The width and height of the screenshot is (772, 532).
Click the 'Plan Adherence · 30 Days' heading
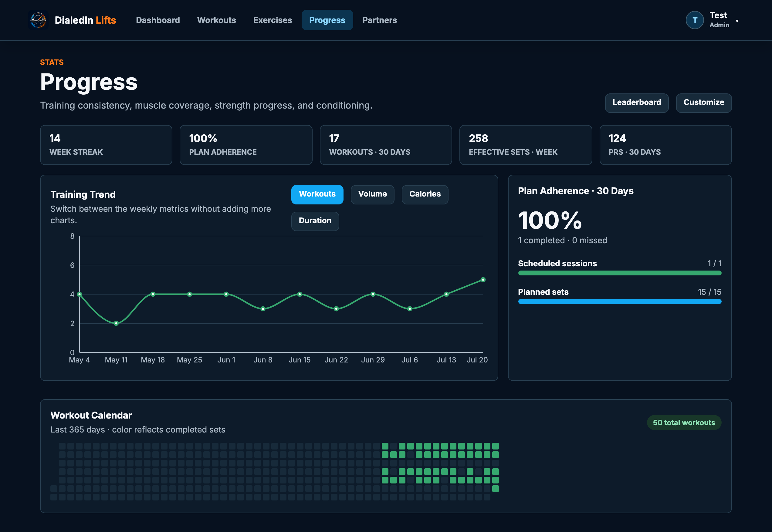click(576, 191)
